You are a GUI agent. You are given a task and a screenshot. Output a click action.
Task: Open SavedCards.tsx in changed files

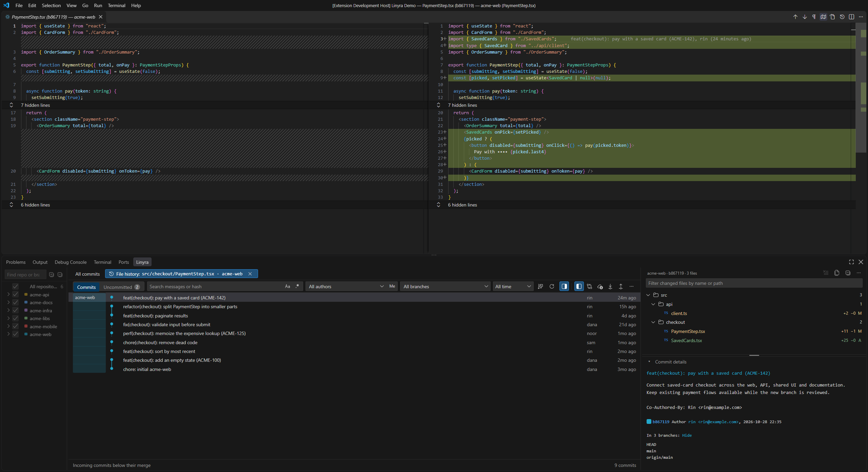tap(686, 340)
